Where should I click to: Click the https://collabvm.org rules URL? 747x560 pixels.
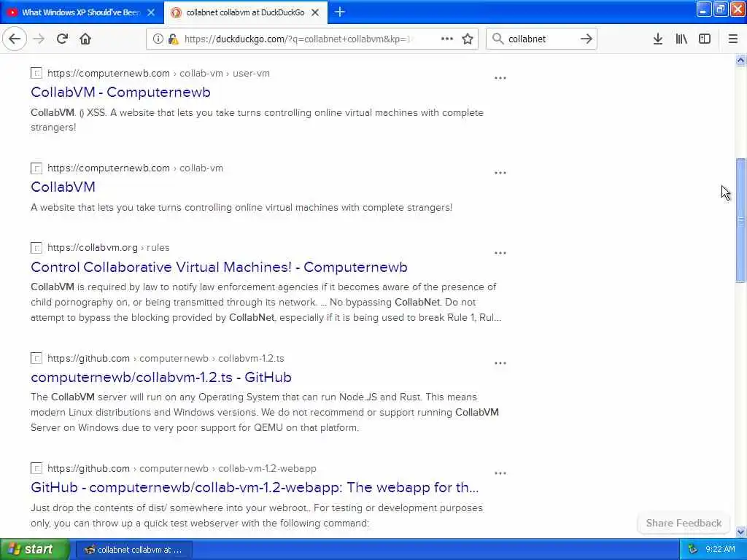point(109,248)
